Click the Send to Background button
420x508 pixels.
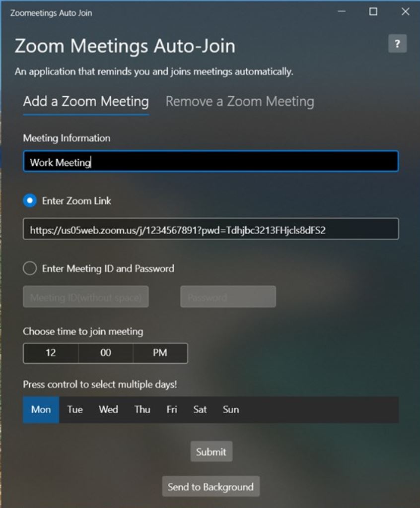[211, 486]
